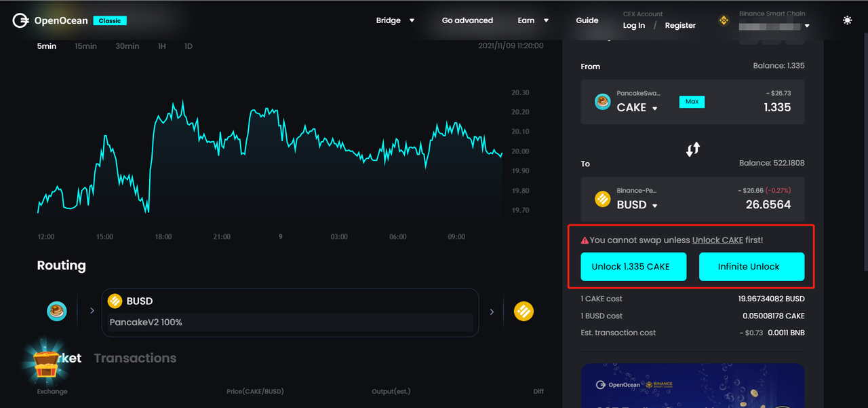Click Unlock 1.335 CAKE button
Image resolution: width=868 pixels, height=408 pixels.
(633, 267)
